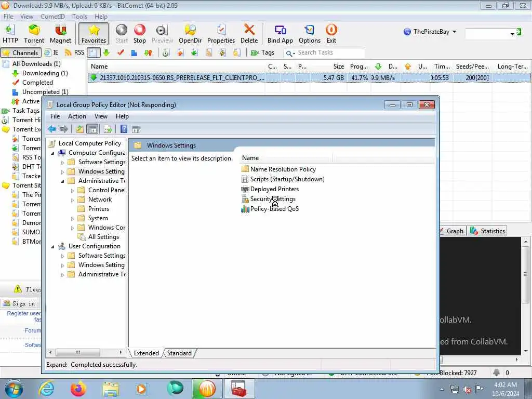Toggle the Favorites star button in BitComet
Image resolution: width=532 pixels, height=399 pixels.
coord(94,34)
